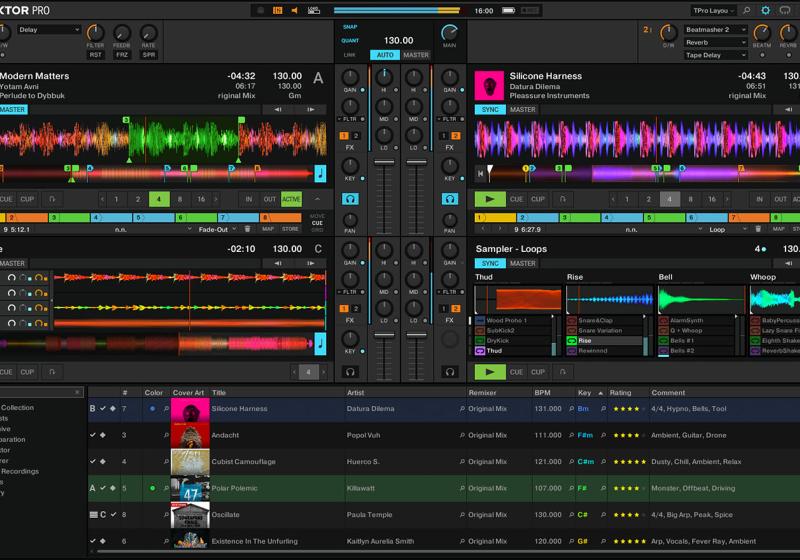The image size is (800, 560).
Task: Click the headphone cue icon of channel A
Action: pos(350,199)
